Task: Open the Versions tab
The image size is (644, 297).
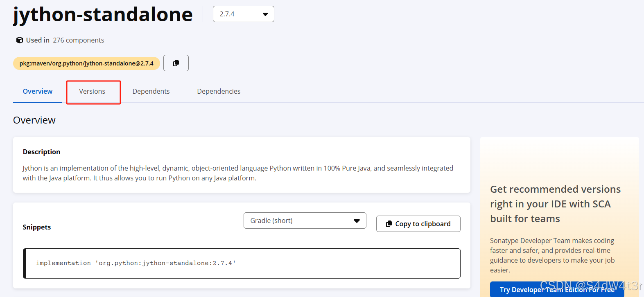Action: point(92,91)
